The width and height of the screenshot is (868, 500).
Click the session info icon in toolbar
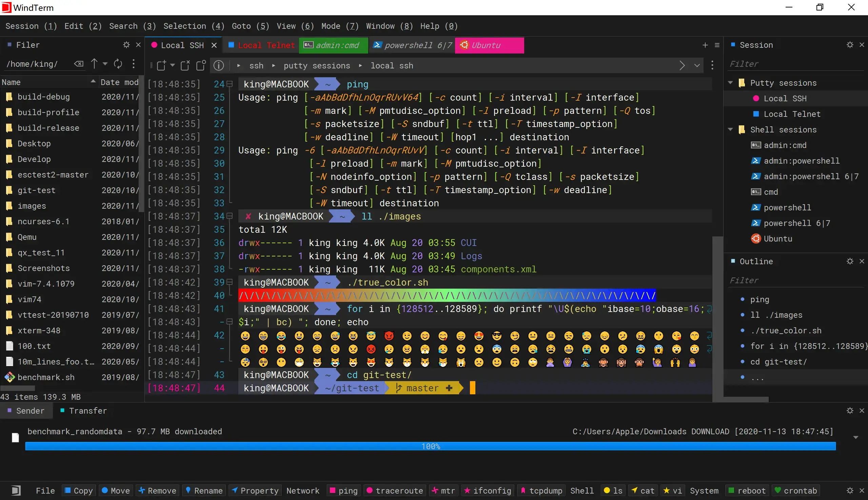coord(219,65)
